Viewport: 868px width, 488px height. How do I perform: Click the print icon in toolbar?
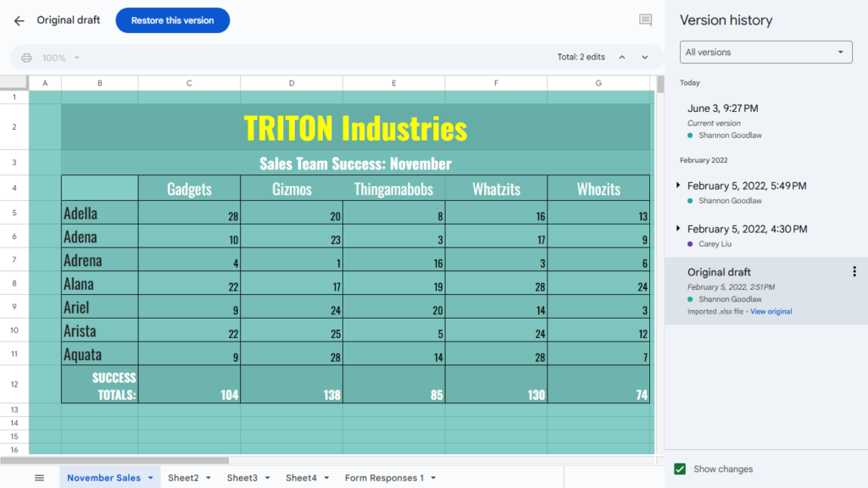(x=26, y=58)
